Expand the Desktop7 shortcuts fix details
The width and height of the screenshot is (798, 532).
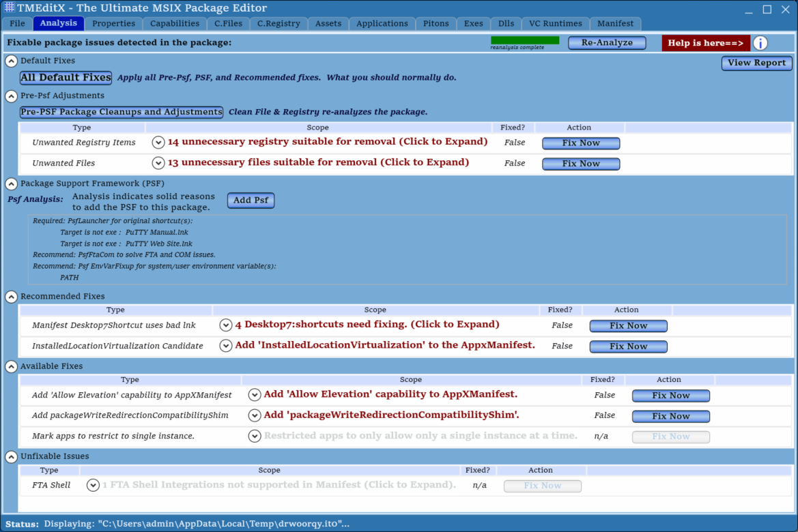[x=226, y=325]
